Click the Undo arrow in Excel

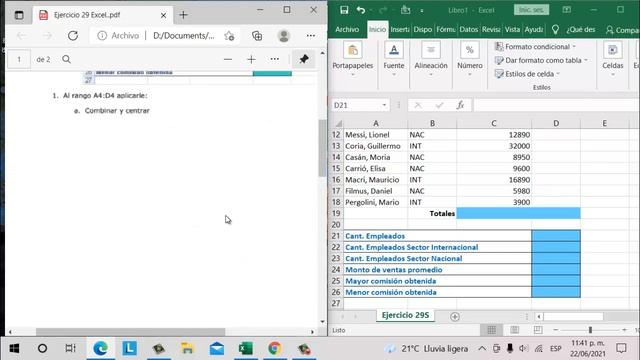coord(361,10)
